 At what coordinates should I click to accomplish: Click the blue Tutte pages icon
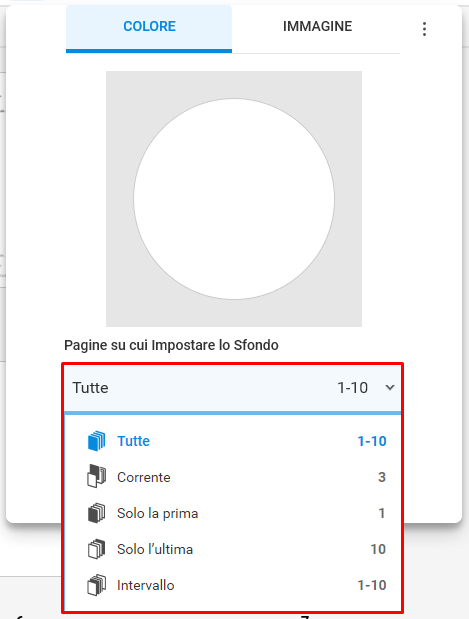click(x=96, y=441)
